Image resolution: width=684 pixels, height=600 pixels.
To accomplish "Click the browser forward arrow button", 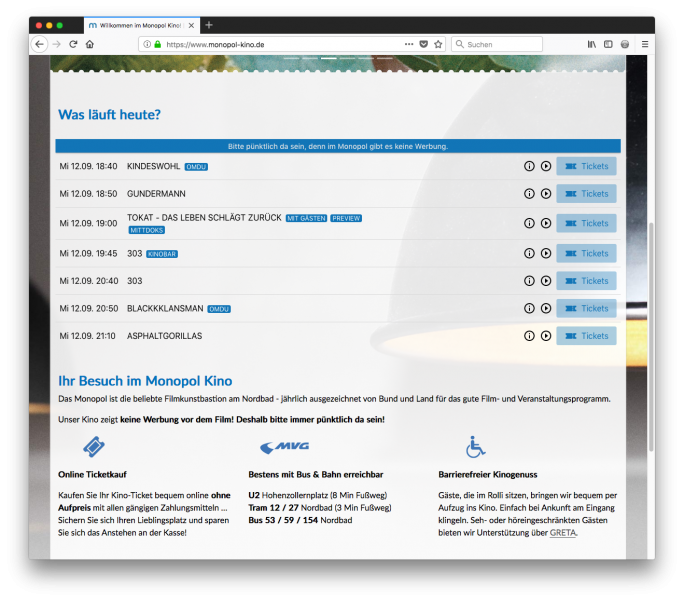I will pos(57,44).
